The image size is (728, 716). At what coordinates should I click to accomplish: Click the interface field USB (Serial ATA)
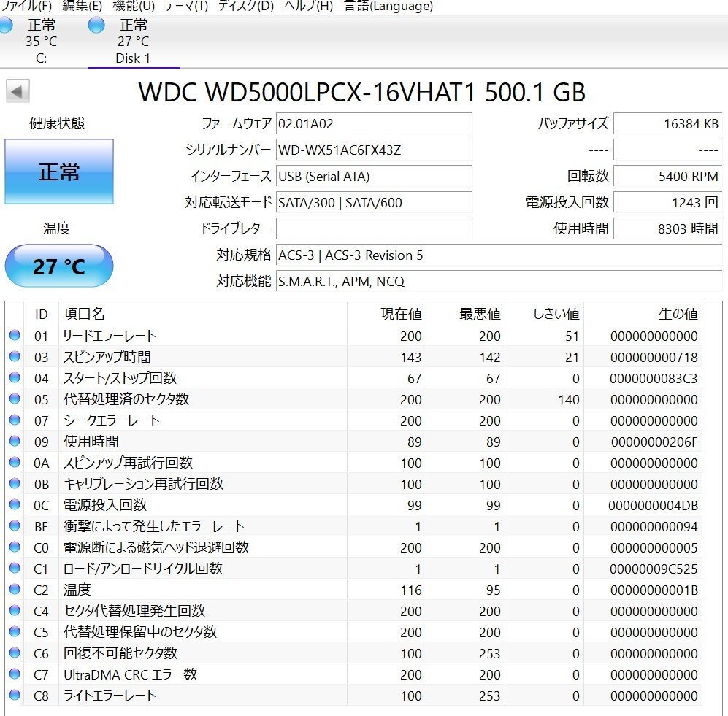click(374, 177)
